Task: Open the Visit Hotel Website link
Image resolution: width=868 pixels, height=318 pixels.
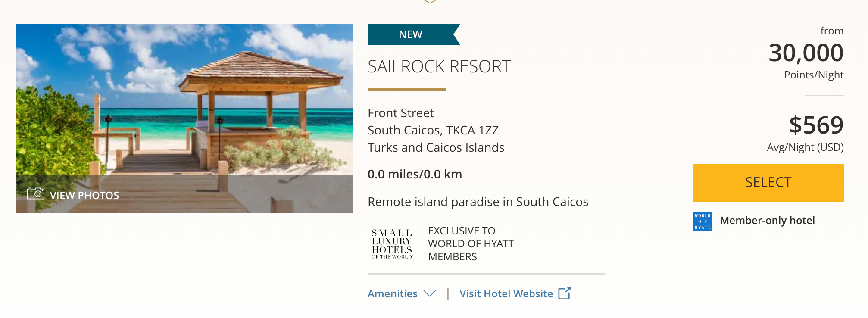Action: (x=506, y=293)
